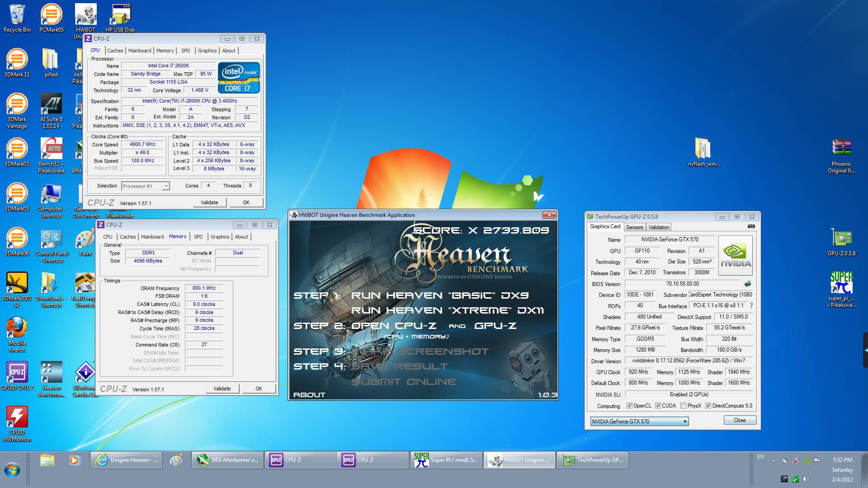Screen dimensions: 868x488
Task: Open About tab in top CPU-Z window
Action: coord(229,51)
